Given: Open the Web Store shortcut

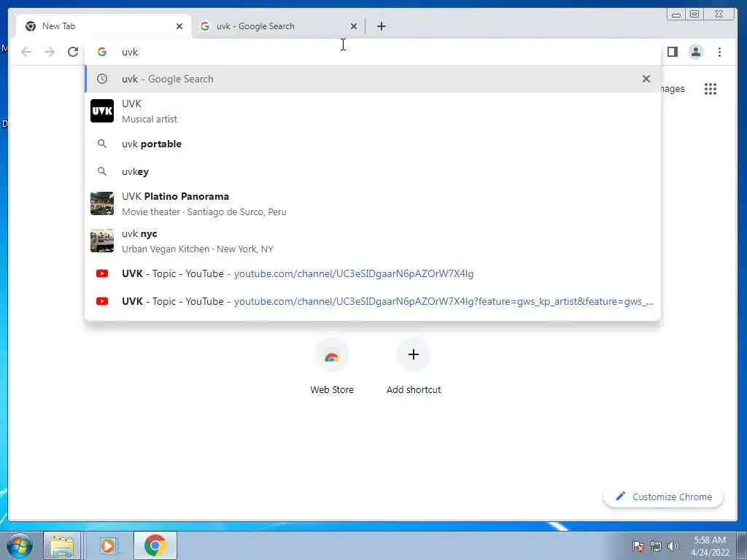Looking at the screenshot, I should click(x=332, y=366).
